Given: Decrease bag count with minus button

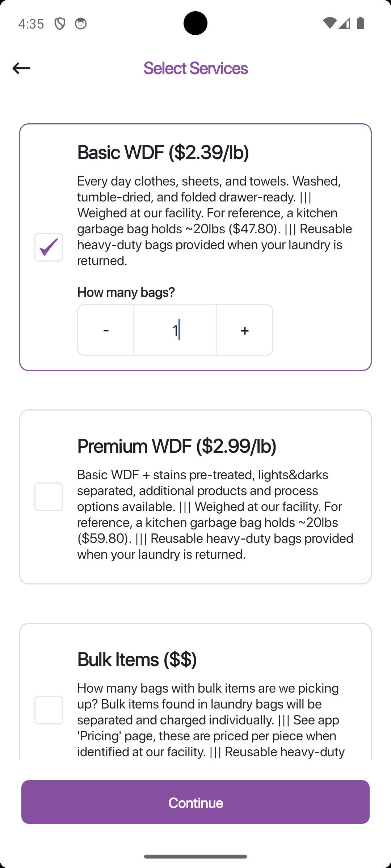Looking at the screenshot, I should coord(106,330).
